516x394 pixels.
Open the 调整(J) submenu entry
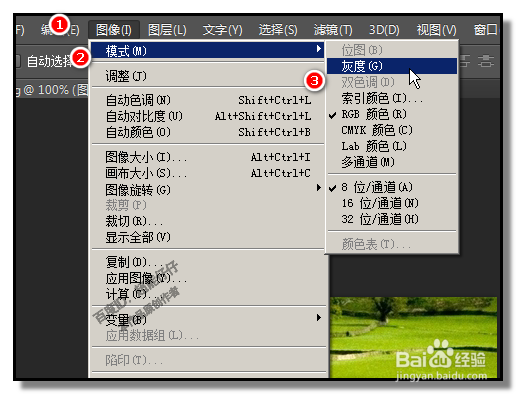208,76
